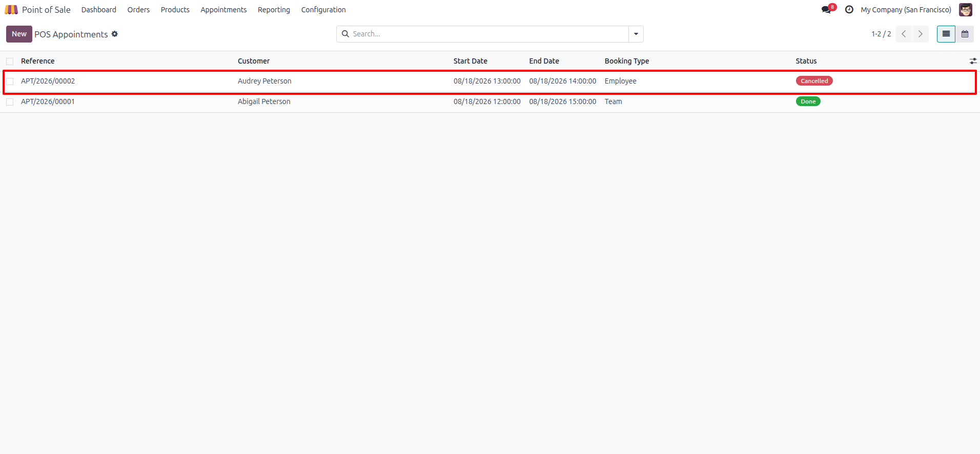This screenshot has width=980, height=454.
Task: Open the POS Appointments gear settings
Action: coord(115,34)
